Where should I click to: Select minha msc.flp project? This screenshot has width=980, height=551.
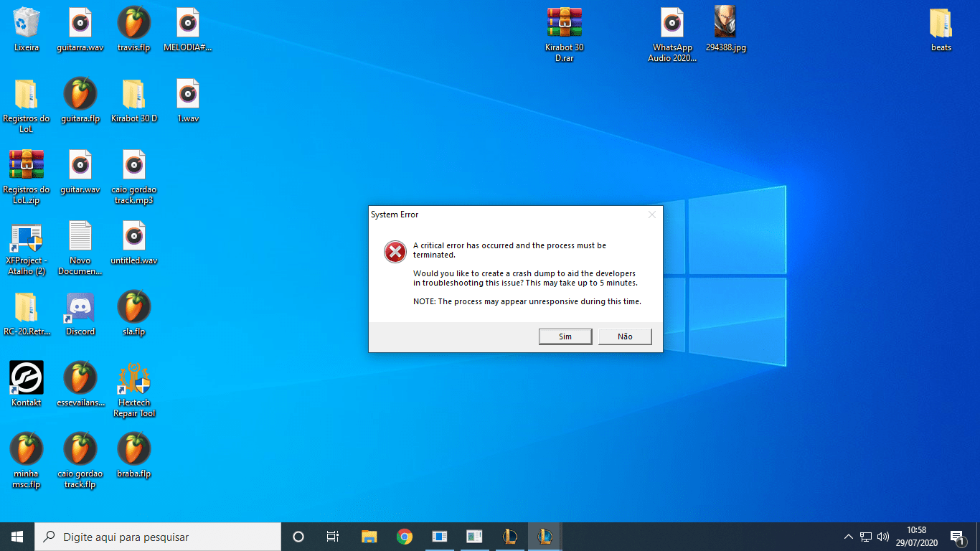[x=27, y=461]
